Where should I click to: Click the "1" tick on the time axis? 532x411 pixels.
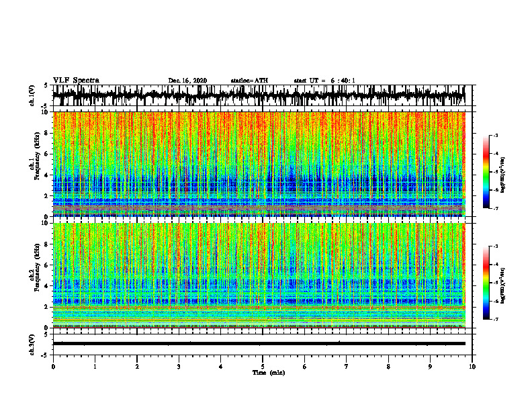(x=95, y=367)
